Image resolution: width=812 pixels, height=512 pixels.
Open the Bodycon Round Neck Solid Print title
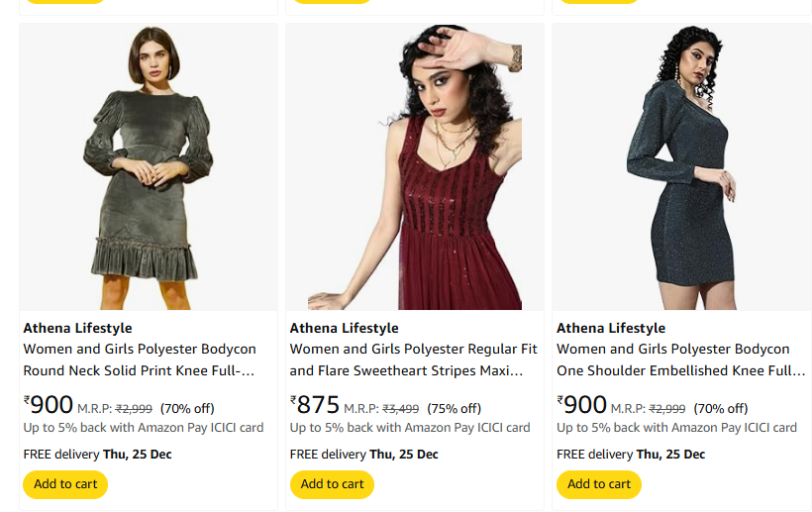click(x=140, y=359)
